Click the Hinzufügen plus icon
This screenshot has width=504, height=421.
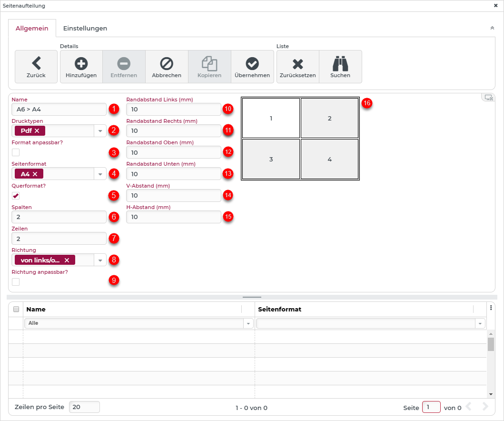81,63
